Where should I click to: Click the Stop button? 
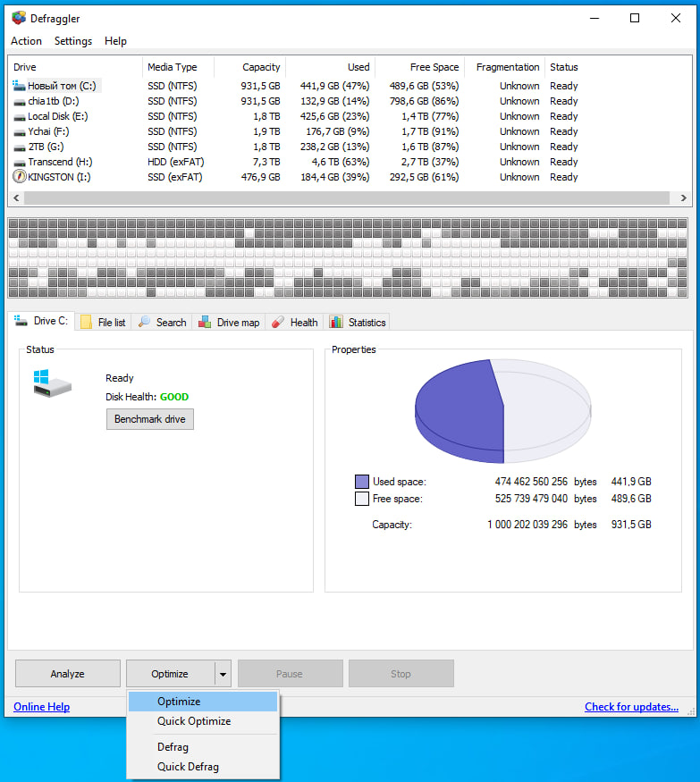pos(401,674)
